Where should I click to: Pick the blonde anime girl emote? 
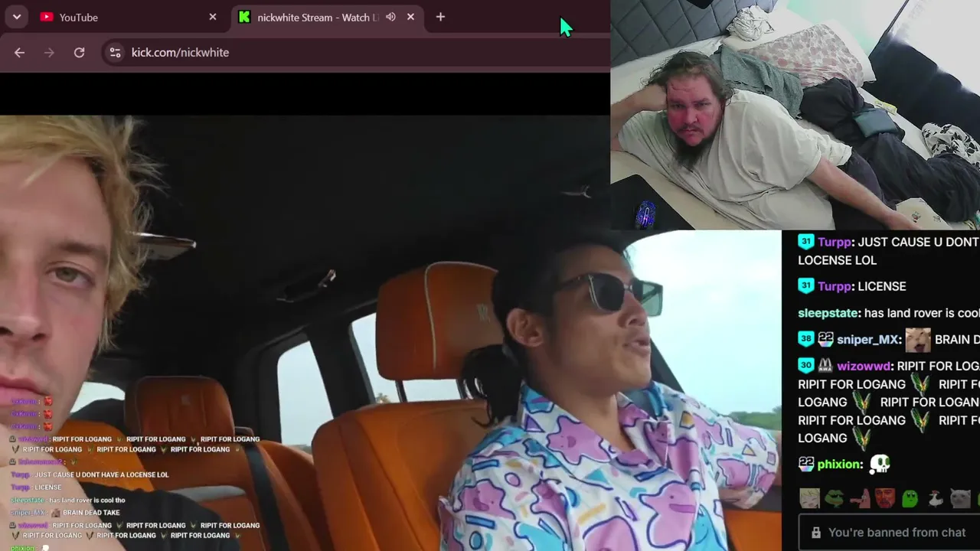click(809, 499)
